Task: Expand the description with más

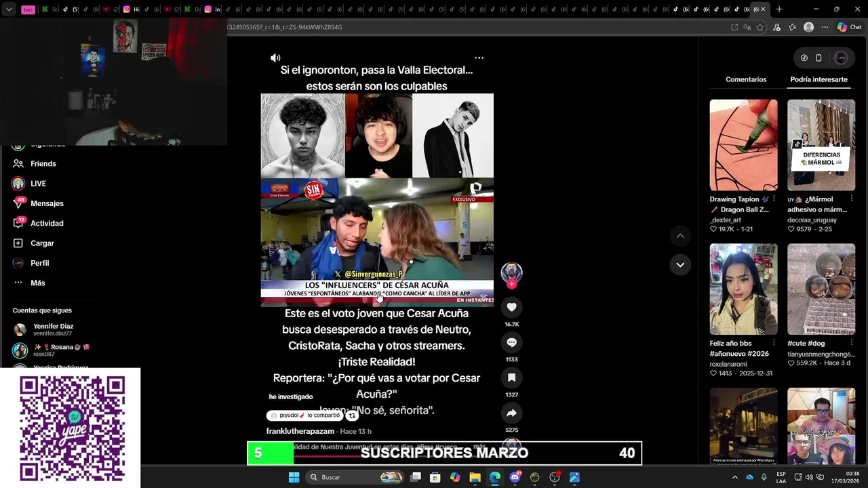Action: 479,447
